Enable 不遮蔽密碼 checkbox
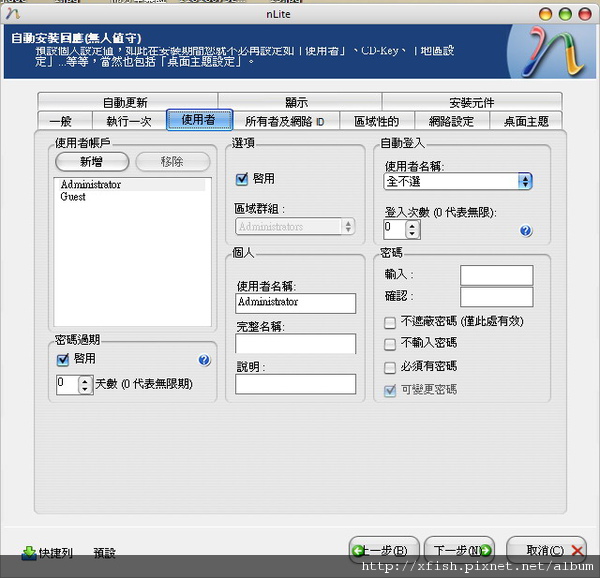The width and height of the screenshot is (600, 578). (390, 322)
